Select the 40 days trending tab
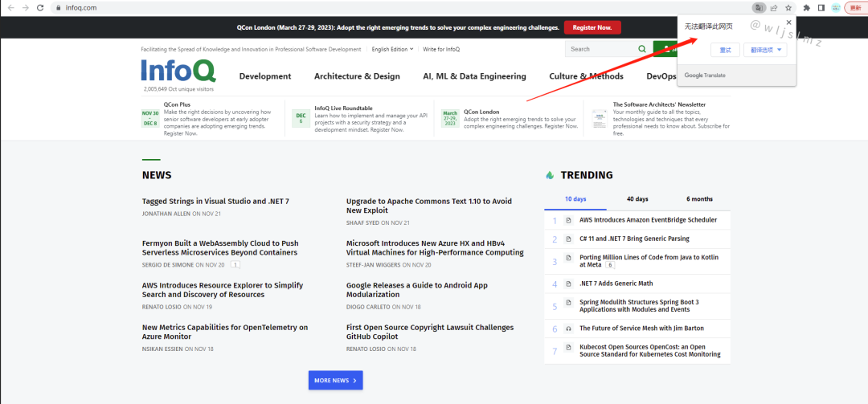 [x=637, y=198]
